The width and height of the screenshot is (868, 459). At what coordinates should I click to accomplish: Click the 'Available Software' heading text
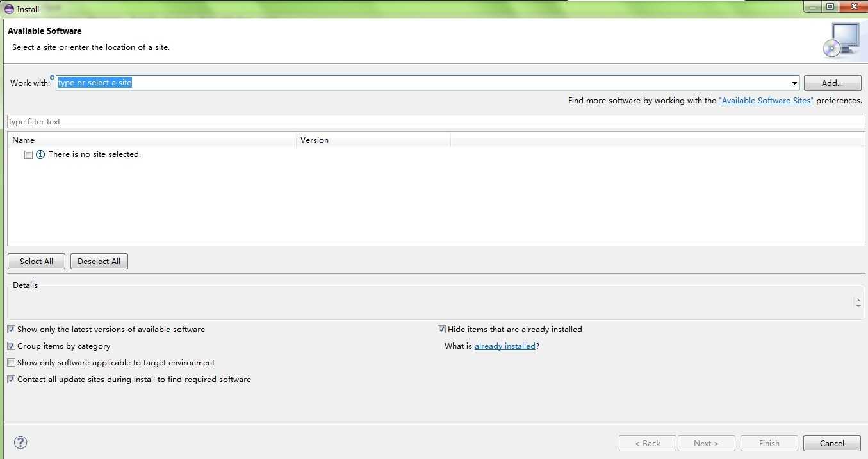tap(45, 31)
